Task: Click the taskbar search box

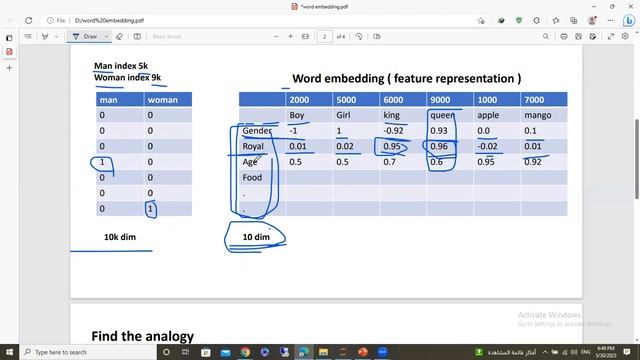Action: click(x=88, y=352)
